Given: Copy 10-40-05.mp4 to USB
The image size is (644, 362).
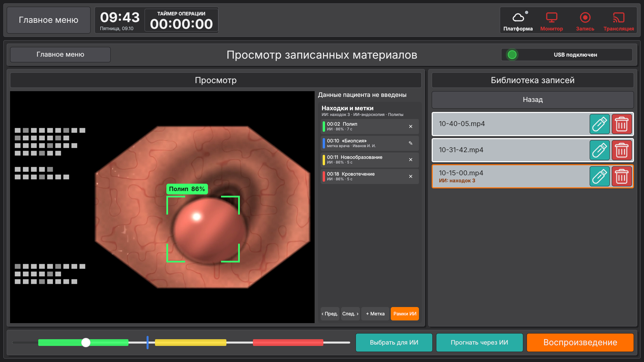Looking at the screenshot, I should point(600,124).
